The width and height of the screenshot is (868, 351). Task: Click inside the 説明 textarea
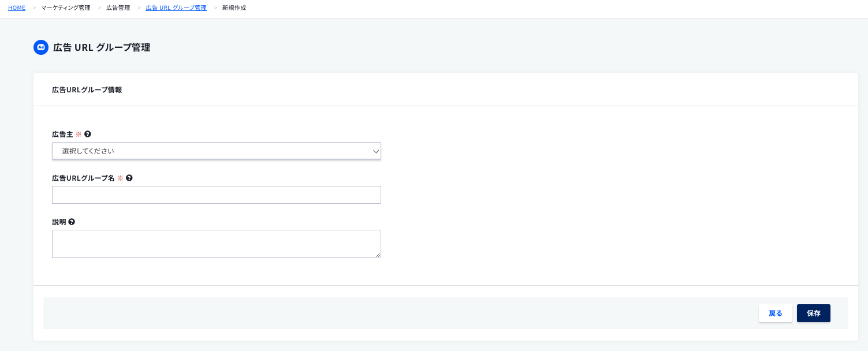[217, 244]
